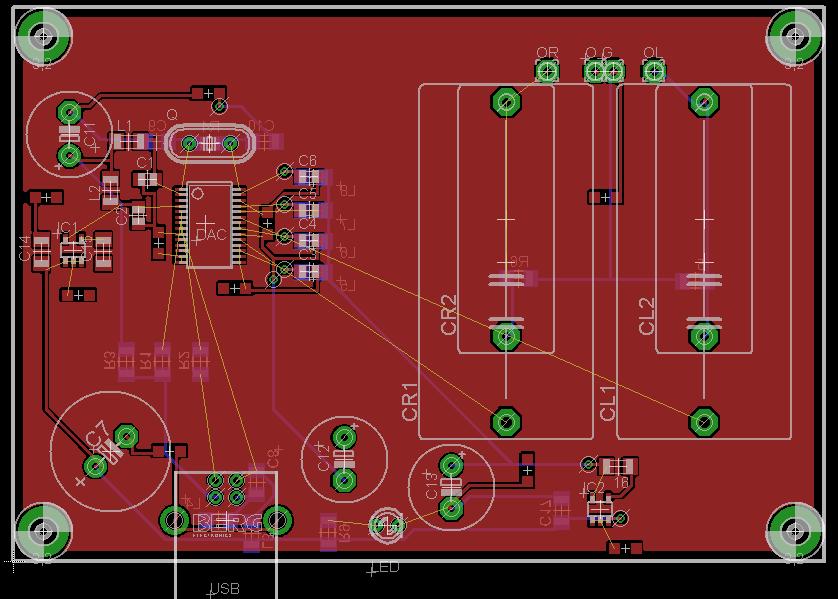
Task: Select the DAC chip body
Action: (210, 224)
